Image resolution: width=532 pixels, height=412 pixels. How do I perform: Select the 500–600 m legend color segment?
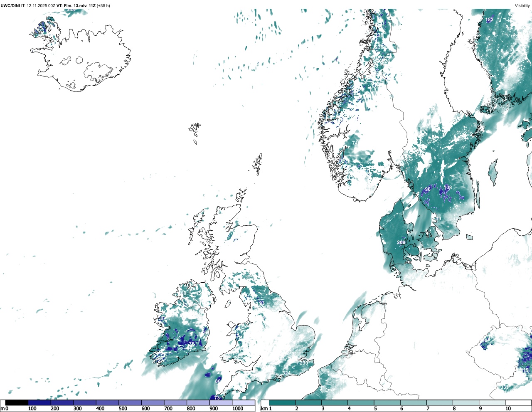[x=130, y=403]
